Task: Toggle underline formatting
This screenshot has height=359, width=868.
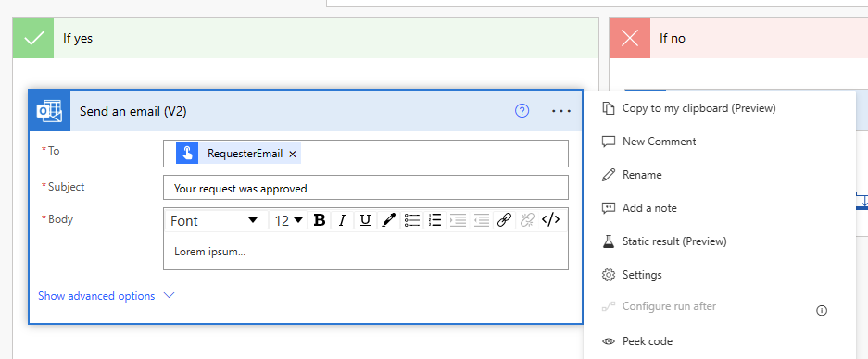Action: point(365,220)
